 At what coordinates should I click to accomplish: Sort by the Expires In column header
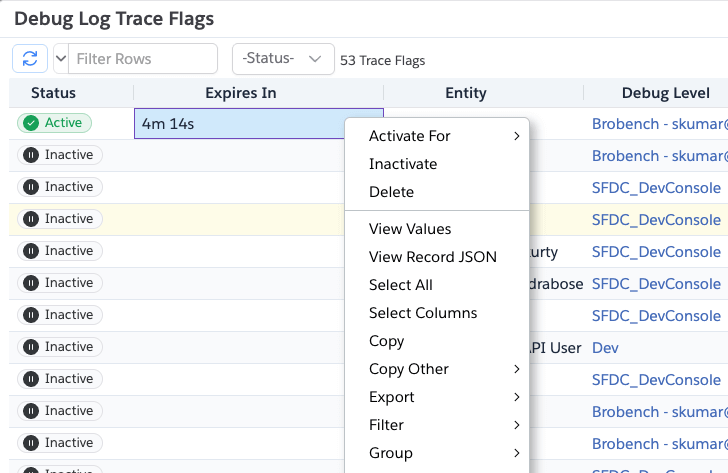(240, 93)
